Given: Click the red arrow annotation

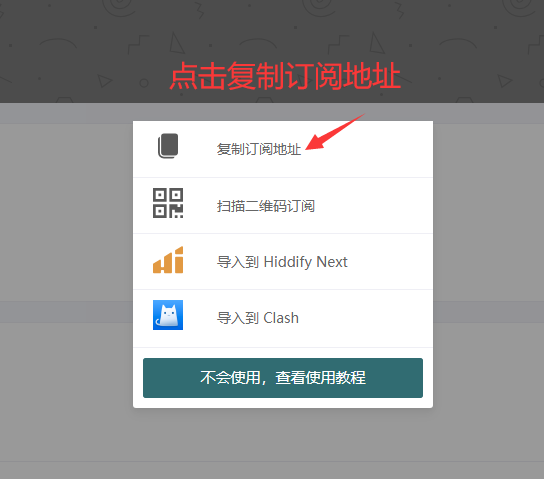Looking at the screenshot, I should coord(335,132).
